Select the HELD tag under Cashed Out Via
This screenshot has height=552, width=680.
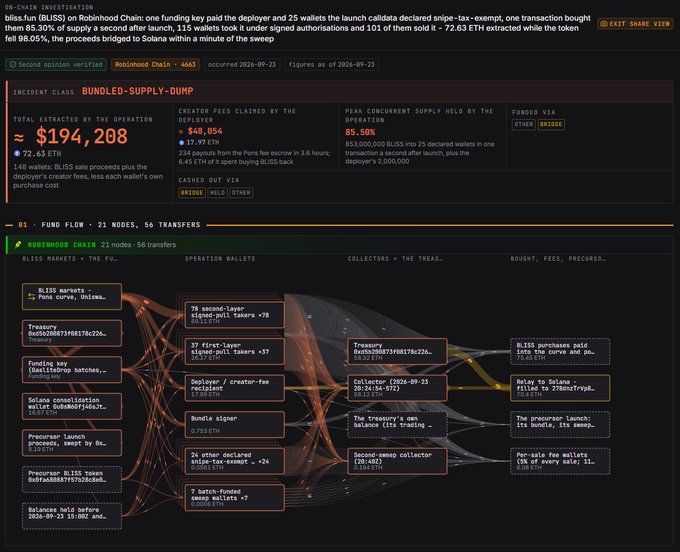[217, 193]
